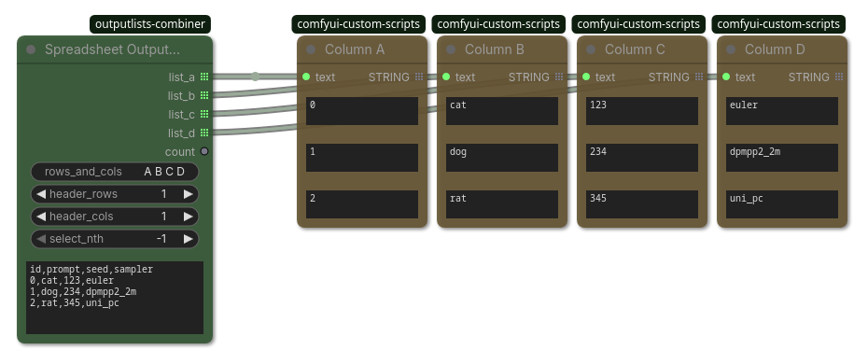Click the list_a output label
868x364 pixels.
(x=182, y=77)
